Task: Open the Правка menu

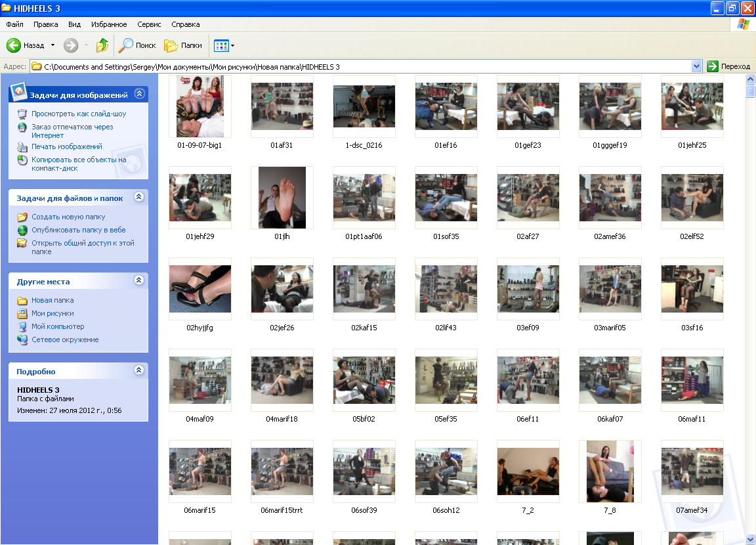Action: (x=46, y=24)
